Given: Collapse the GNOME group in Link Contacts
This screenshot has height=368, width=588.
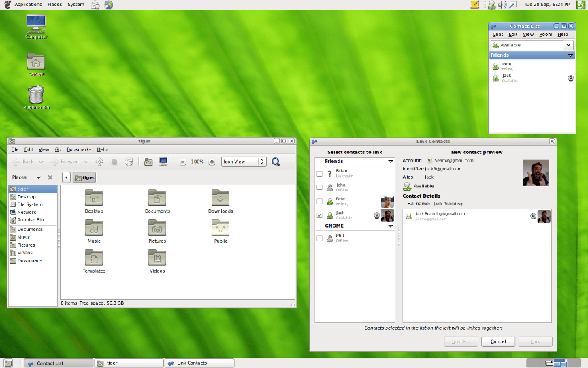Looking at the screenshot, I should coord(390,226).
